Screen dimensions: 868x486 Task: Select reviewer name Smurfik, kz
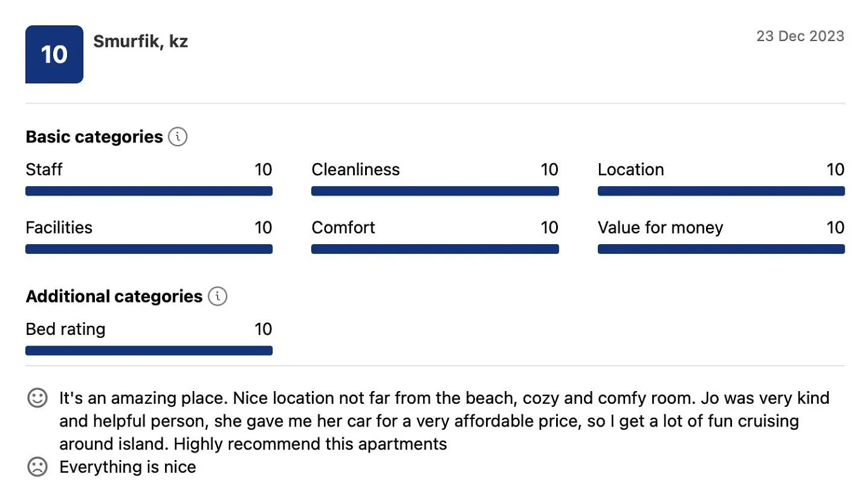[140, 42]
